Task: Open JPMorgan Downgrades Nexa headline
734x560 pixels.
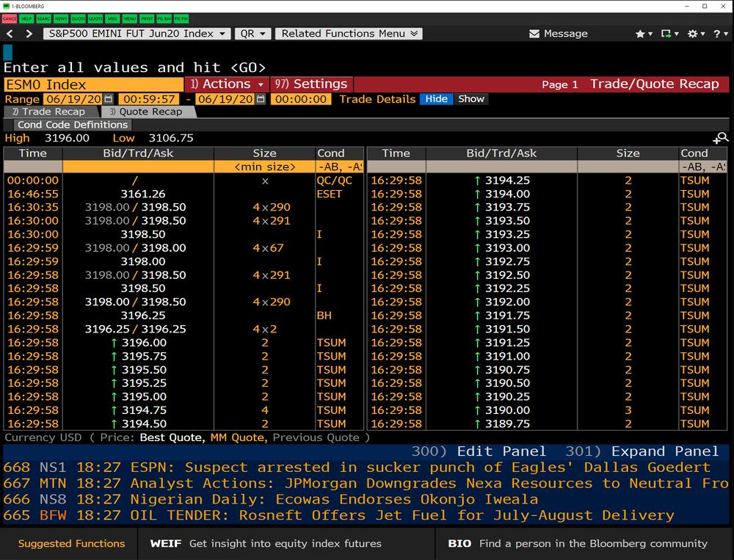Action: coord(366,483)
